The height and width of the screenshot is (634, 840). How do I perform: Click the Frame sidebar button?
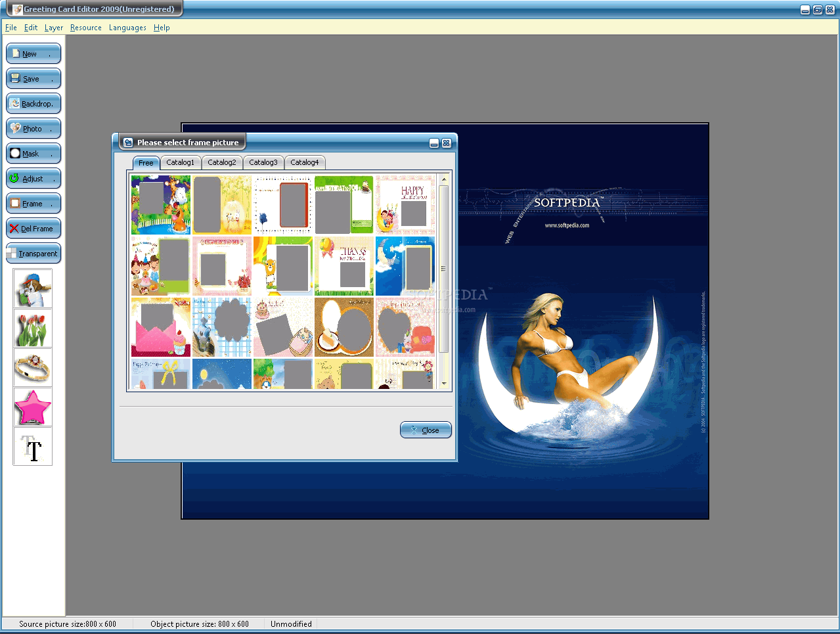click(x=33, y=204)
